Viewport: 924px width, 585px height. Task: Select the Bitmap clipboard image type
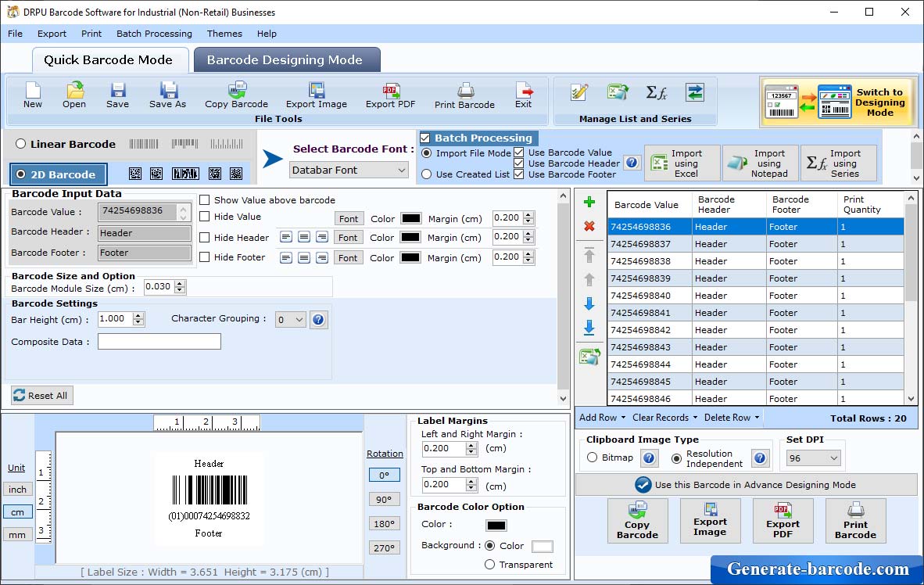coord(593,458)
